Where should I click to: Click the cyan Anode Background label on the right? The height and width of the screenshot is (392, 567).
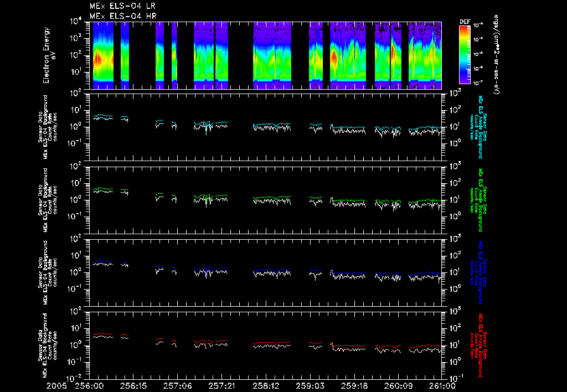478,127
